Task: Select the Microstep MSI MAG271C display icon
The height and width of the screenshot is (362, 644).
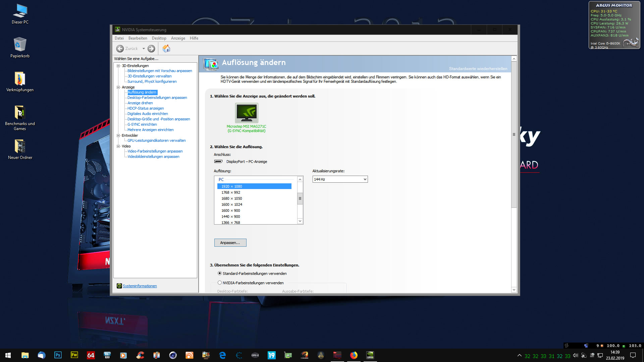Action: [x=247, y=113]
